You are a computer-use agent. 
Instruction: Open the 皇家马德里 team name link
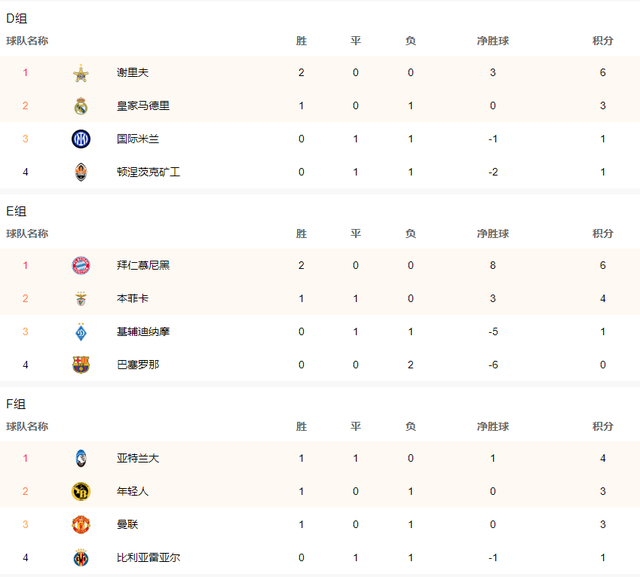[143, 106]
